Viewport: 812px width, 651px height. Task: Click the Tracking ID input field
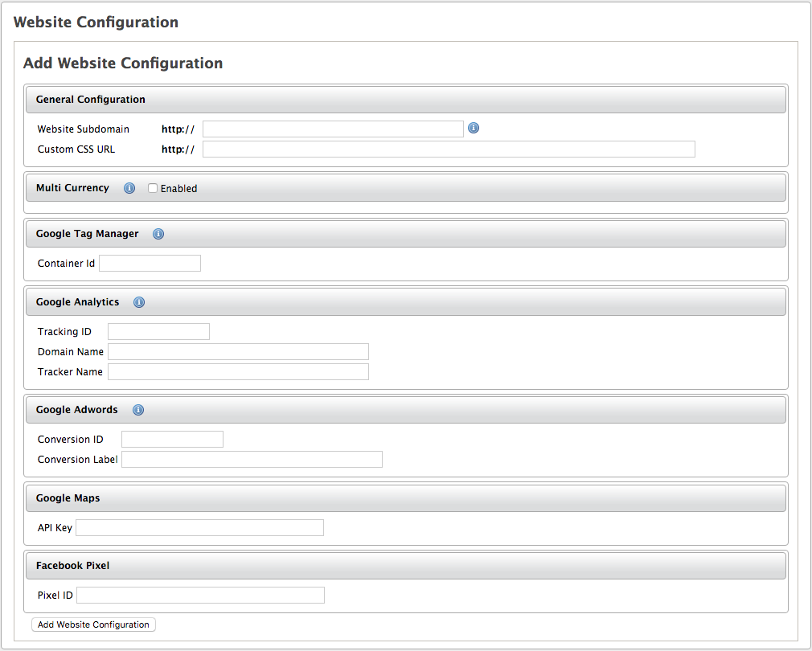point(158,332)
